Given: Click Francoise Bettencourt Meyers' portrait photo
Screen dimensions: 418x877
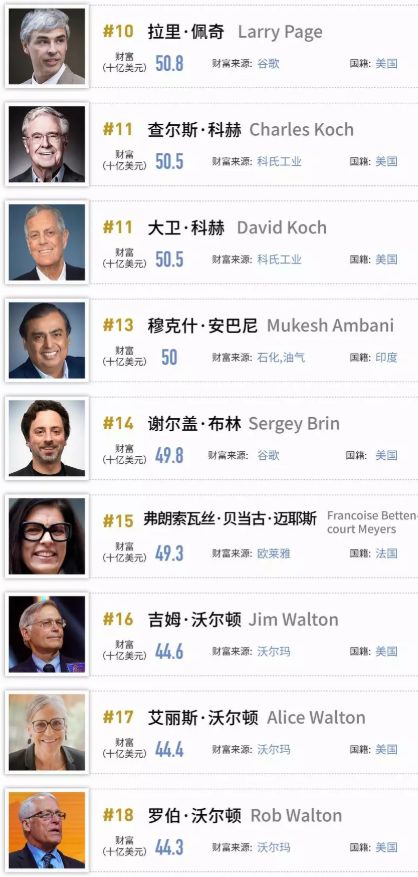Looking at the screenshot, I should (47, 536).
